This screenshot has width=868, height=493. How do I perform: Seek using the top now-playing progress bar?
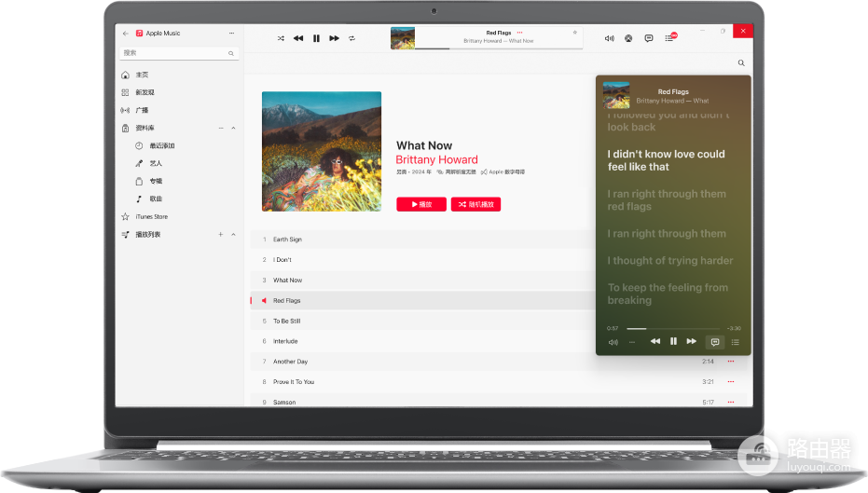point(499,48)
